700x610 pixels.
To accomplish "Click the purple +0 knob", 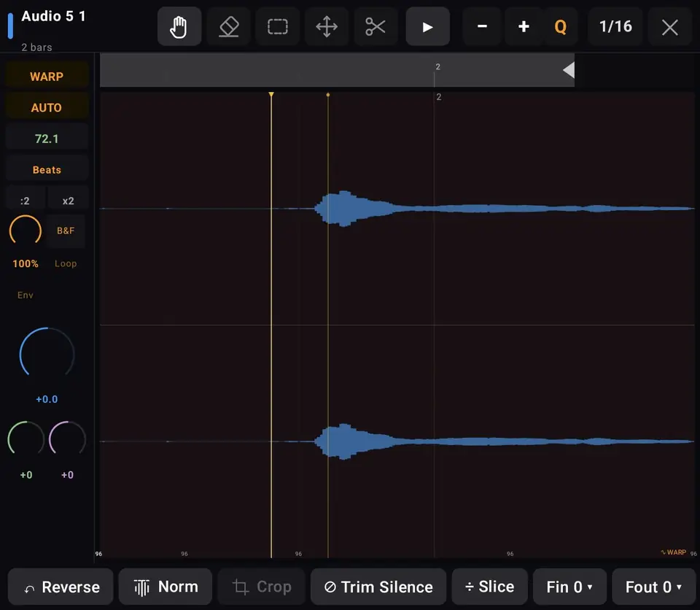I will pos(67,438).
